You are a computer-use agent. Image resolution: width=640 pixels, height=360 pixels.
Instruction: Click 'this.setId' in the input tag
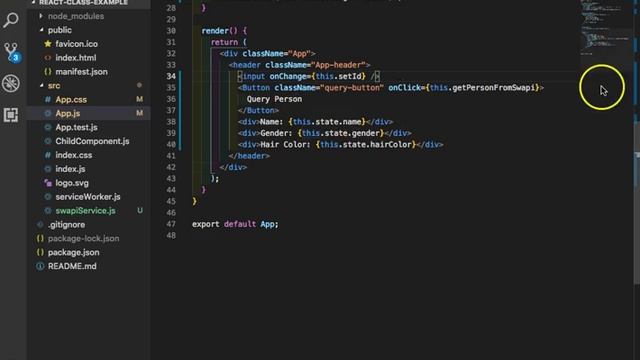(x=338, y=76)
